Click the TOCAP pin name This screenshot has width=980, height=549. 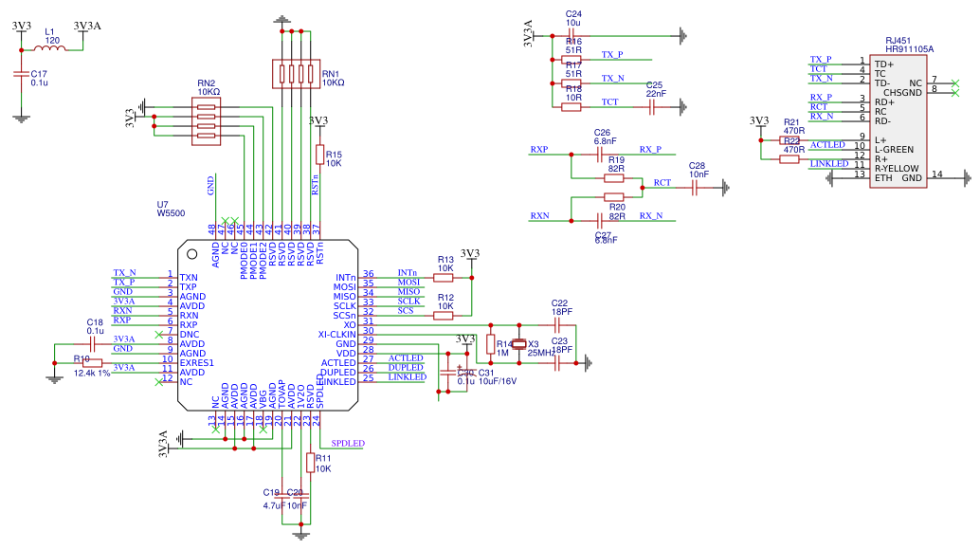click(x=281, y=394)
